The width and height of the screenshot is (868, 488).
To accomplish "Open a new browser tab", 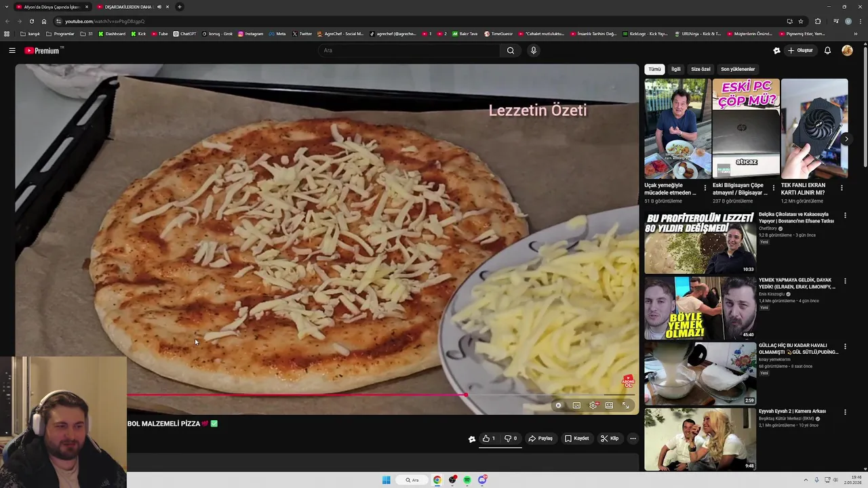I will (x=179, y=7).
